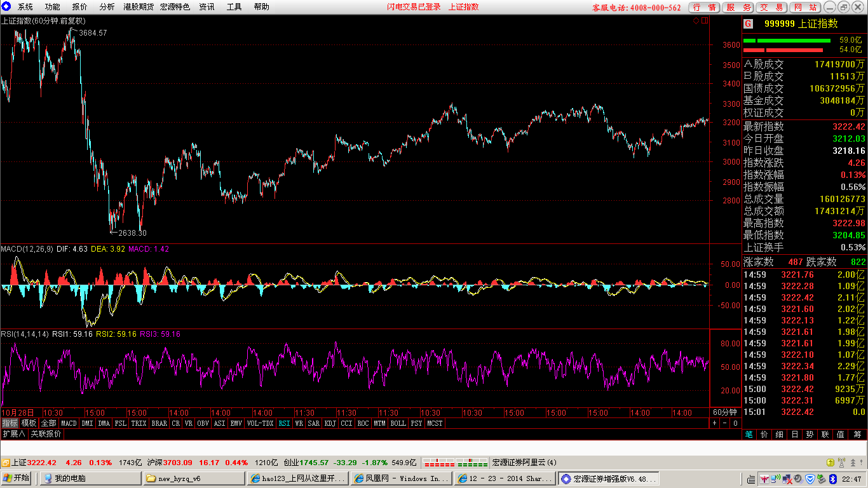Viewport: 868px width, 488px height.
Task: Open the 功能 menu
Action: click(53, 7)
